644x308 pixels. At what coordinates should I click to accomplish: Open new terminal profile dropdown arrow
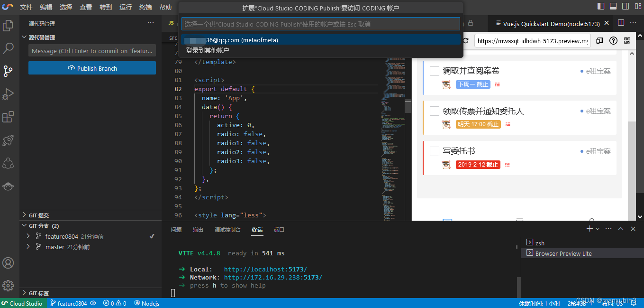pyautogui.click(x=597, y=229)
